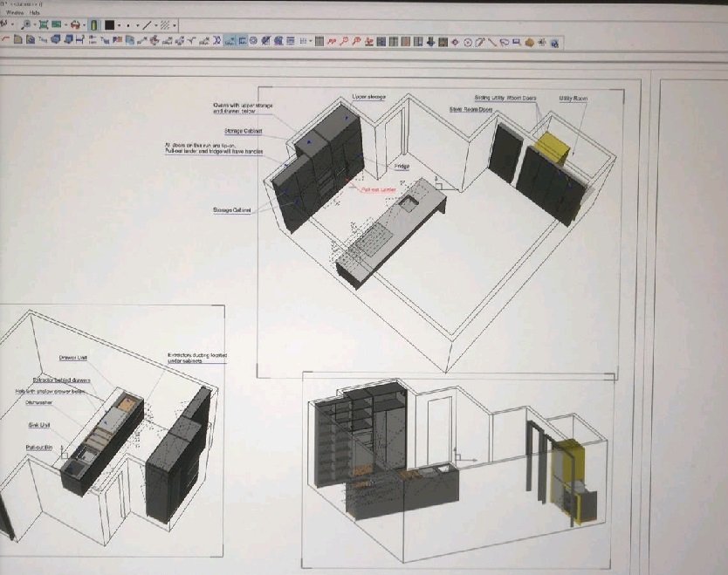
Task: Select the magnifier zoom tool in top toolbar
Action: click(x=26, y=24)
